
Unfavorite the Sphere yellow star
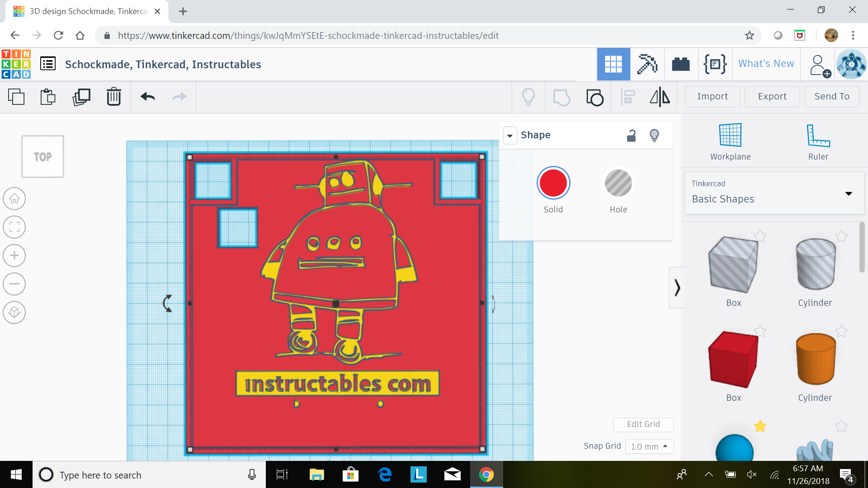click(x=760, y=426)
